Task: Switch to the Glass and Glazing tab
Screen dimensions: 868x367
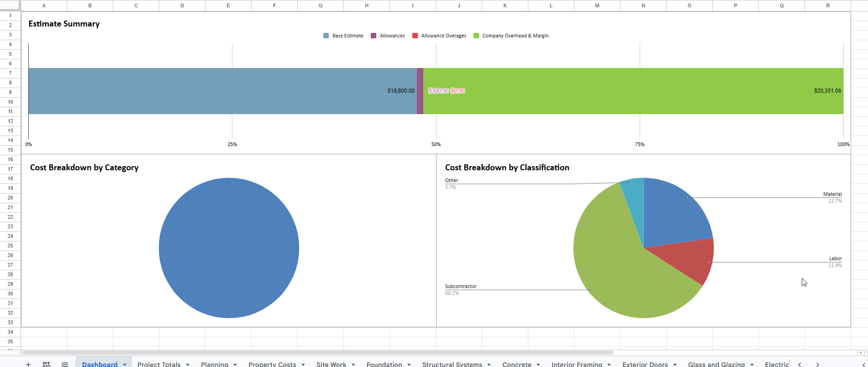Action: 716,364
